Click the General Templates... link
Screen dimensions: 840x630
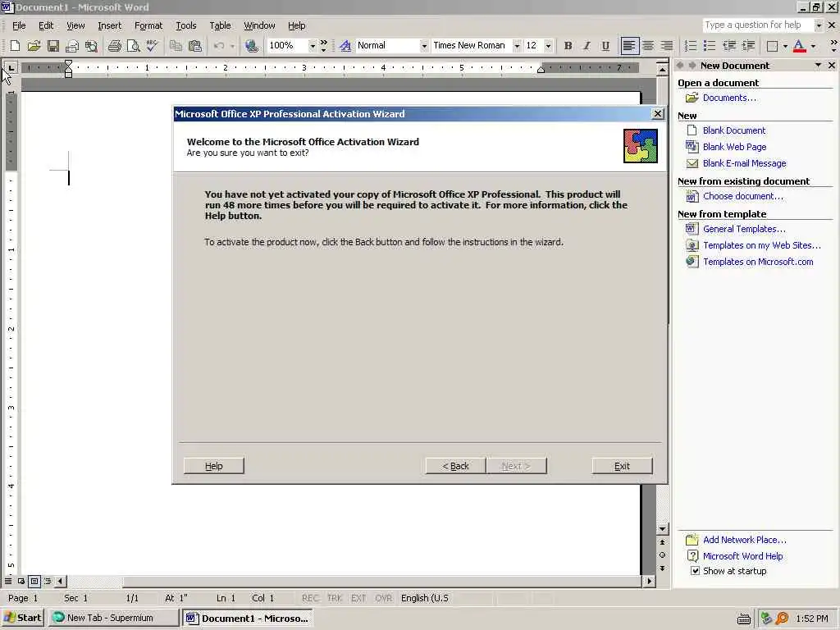coord(744,229)
